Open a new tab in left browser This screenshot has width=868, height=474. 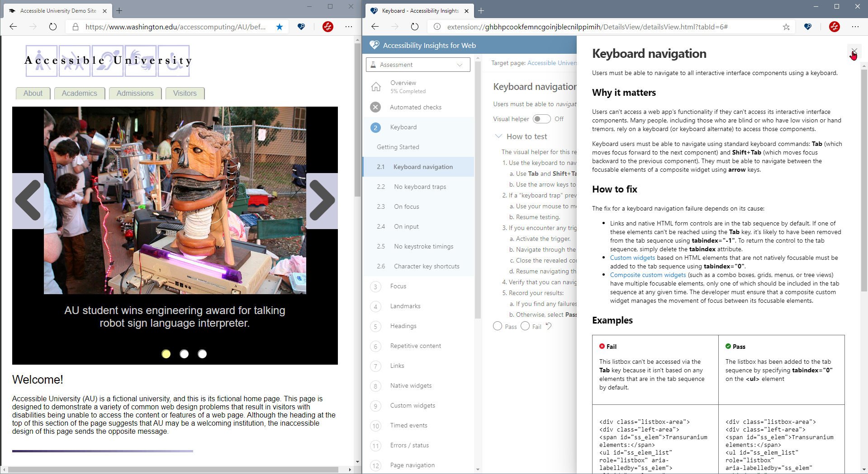pyautogui.click(x=119, y=10)
